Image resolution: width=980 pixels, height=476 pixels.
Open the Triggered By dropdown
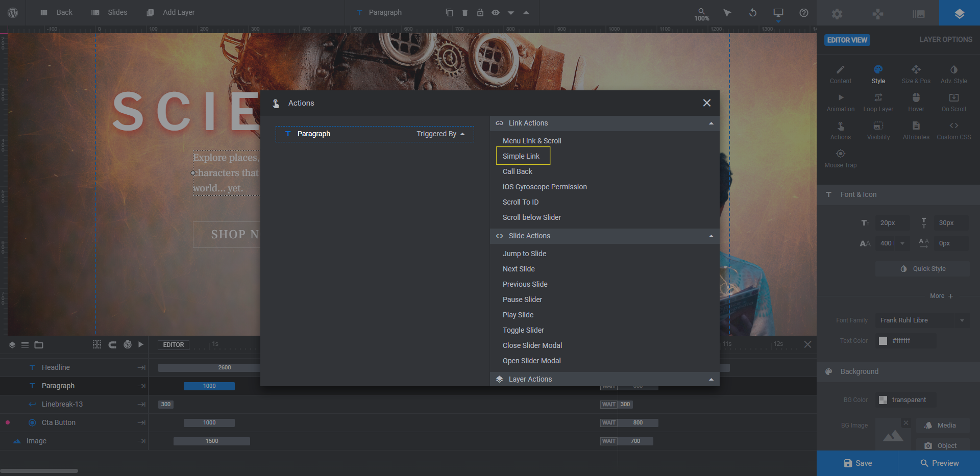[x=441, y=134]
